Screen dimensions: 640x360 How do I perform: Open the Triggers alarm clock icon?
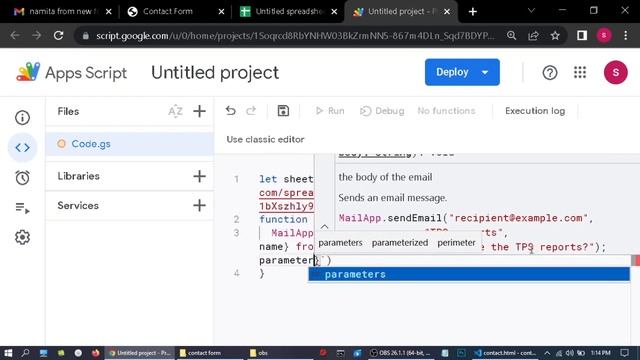coord(22,178)
